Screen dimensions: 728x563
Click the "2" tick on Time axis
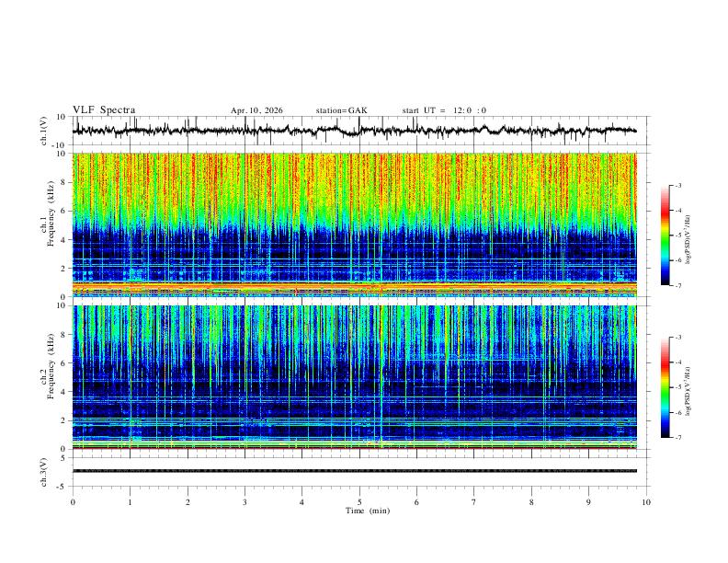[x=188, y=502]
